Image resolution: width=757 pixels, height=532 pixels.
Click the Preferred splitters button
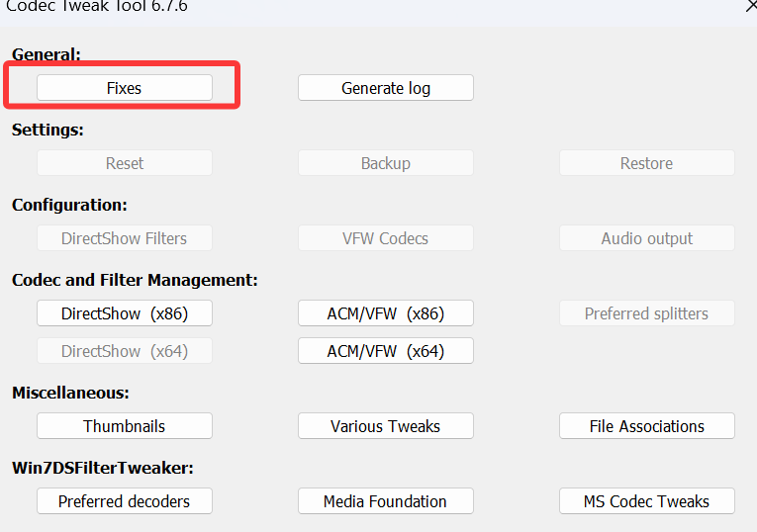coord(646,313)
